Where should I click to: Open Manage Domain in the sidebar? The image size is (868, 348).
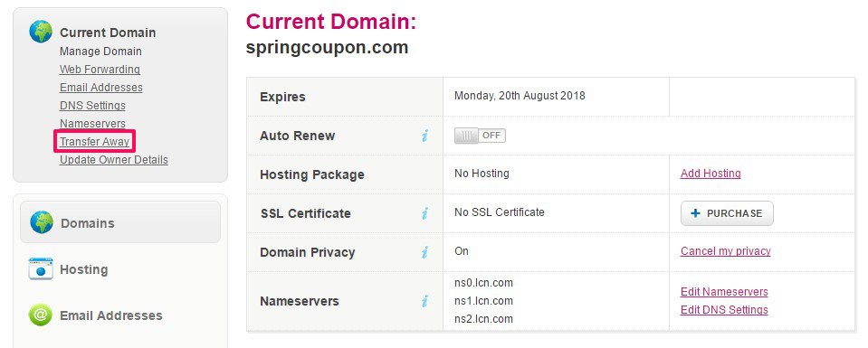pos(100,52)
